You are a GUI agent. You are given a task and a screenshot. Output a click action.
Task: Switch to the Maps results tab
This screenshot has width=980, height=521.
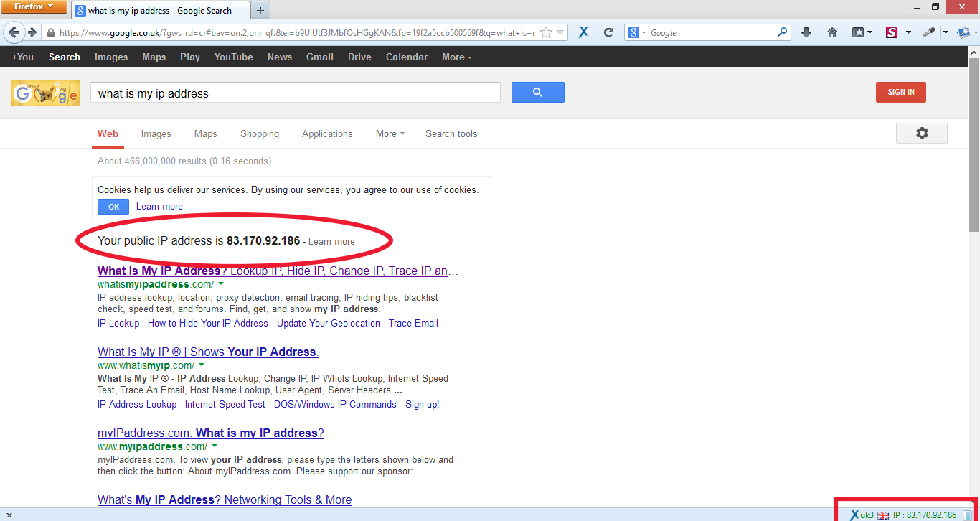205,133
